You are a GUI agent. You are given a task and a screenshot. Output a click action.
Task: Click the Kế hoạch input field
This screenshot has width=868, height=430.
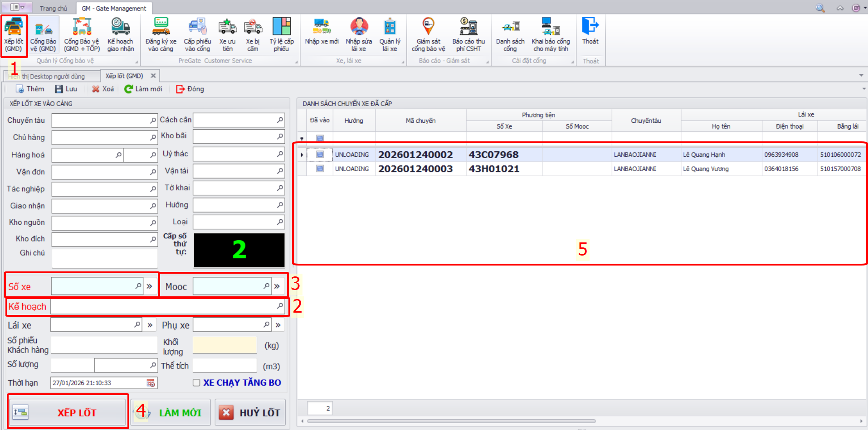tap(163, 306)
